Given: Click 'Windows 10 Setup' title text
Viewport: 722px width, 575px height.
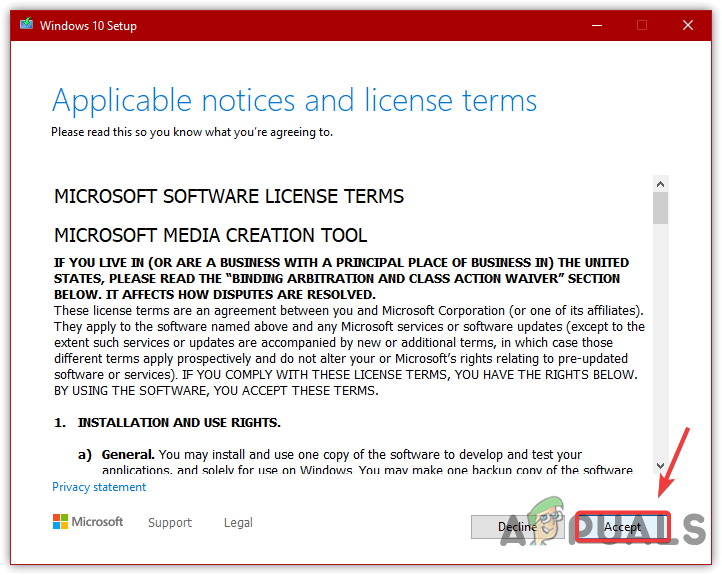Looking at the screenshot, I should point(88,26).
